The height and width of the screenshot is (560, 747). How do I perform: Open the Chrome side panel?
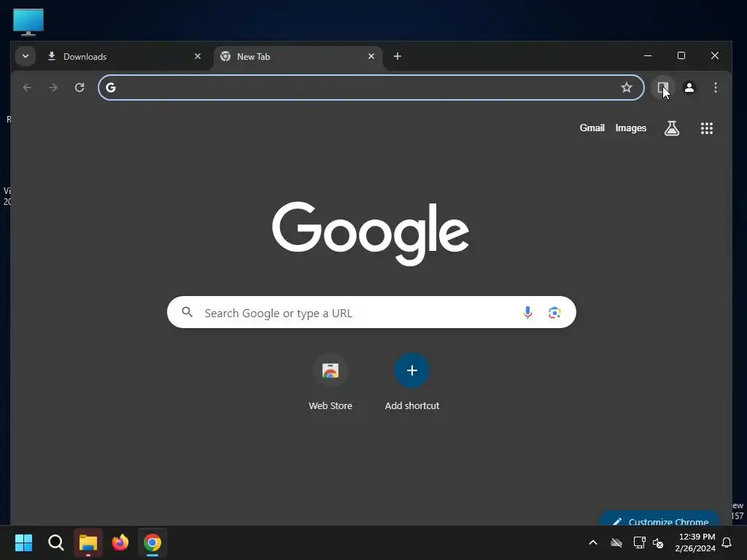662,87
